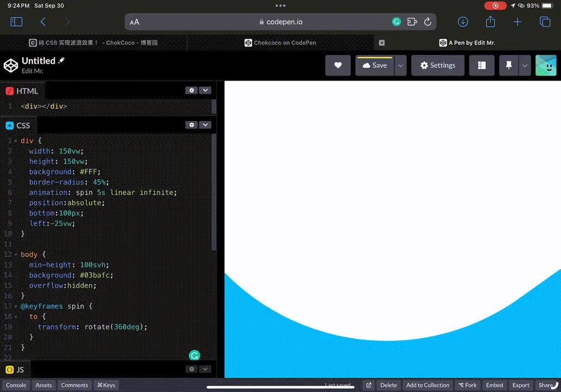Image resolution: width=561 pixels, height=392 pixels.
Task: Show keyboard shortcuts Keys
Action: pos(106,385)
